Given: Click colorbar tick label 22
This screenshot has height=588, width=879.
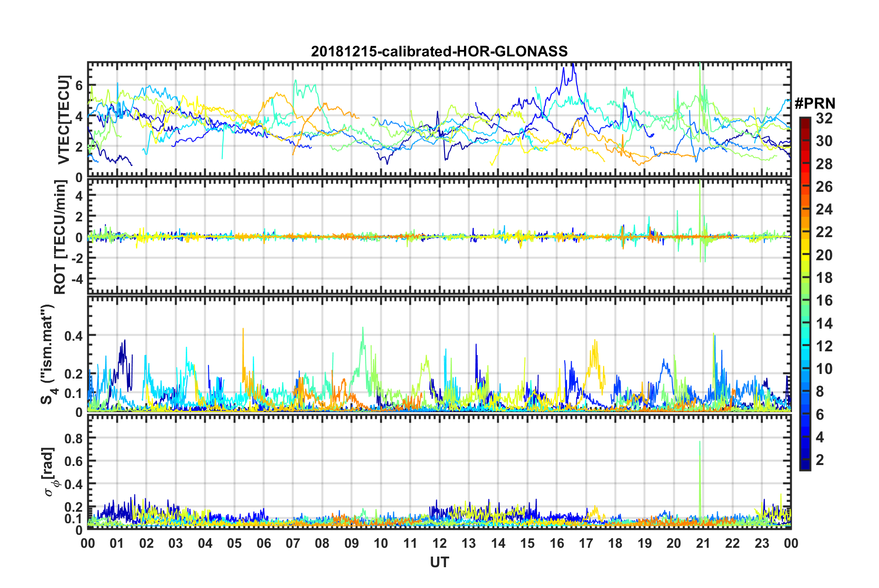Looking at the screenshot, I should 824,232.
